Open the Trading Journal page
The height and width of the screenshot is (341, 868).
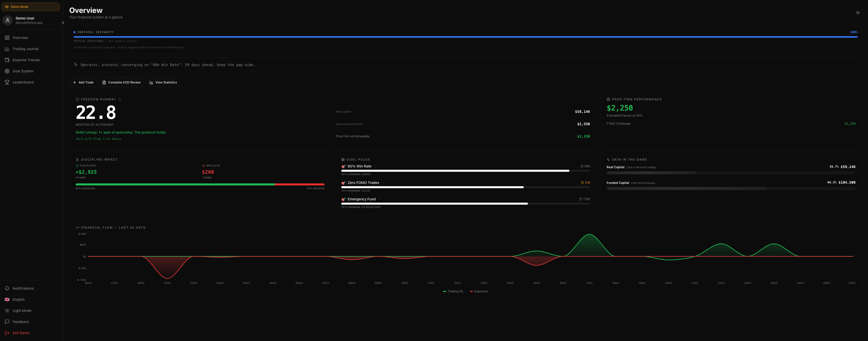point(26,49)
